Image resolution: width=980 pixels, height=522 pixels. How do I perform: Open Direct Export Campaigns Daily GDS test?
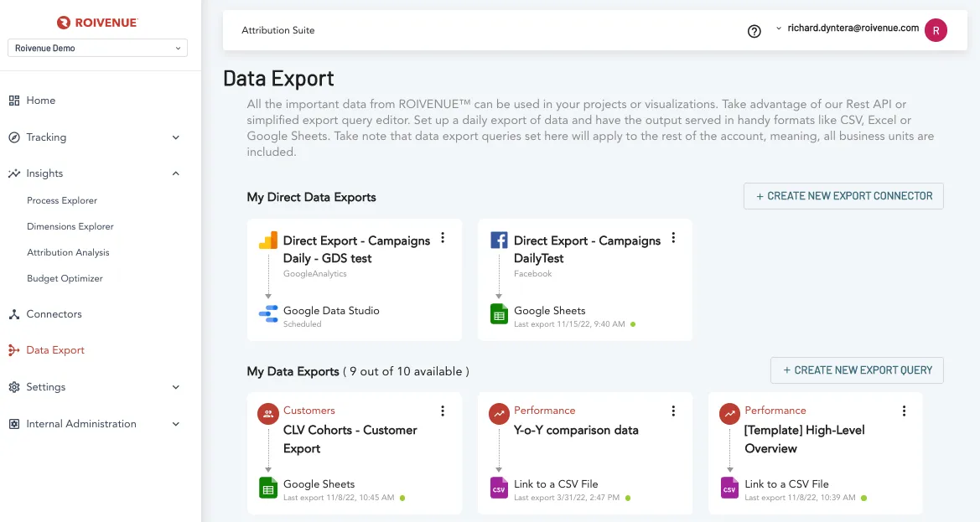(356, 249)
